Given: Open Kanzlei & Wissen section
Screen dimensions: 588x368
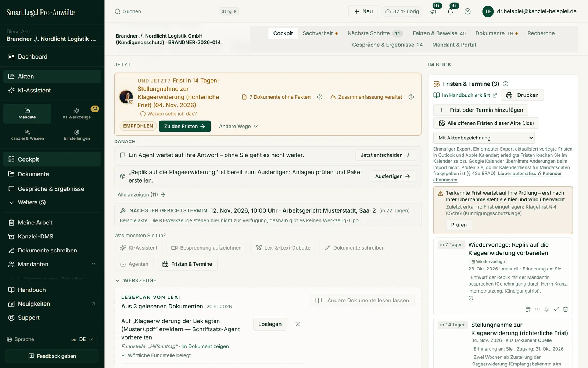Looking at the screenshot, I should 27,135.
